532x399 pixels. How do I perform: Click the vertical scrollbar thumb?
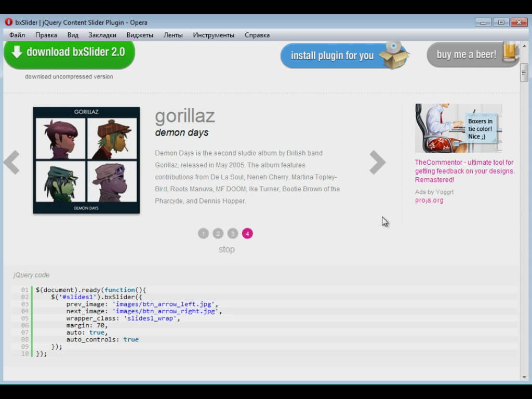tap(524, 73)
